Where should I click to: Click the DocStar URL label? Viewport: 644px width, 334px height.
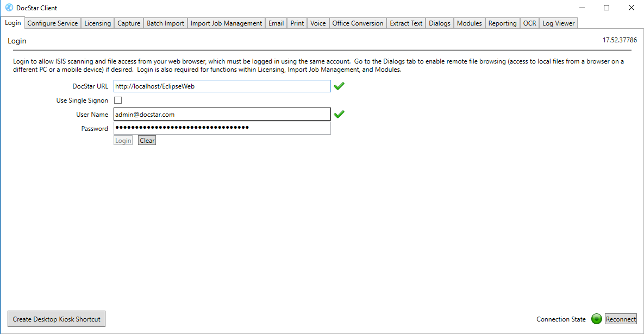pyautogui.click(x=90, y=86)
